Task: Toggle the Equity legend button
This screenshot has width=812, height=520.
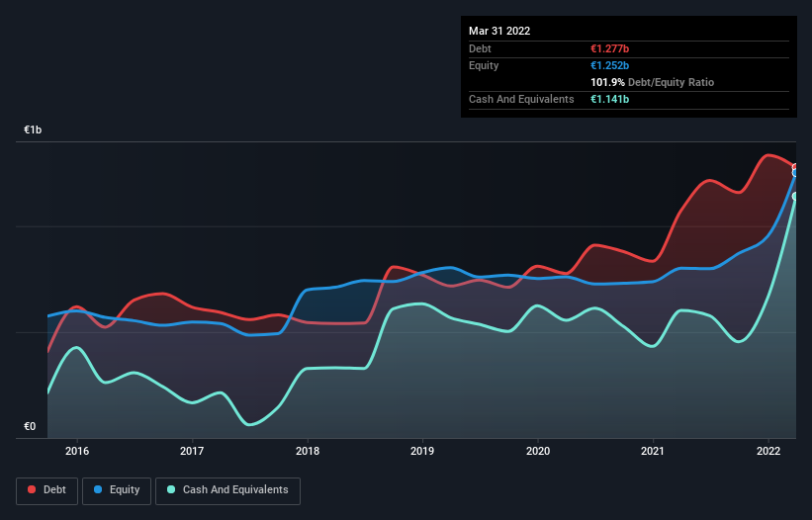Action: (x=117, y=490)
